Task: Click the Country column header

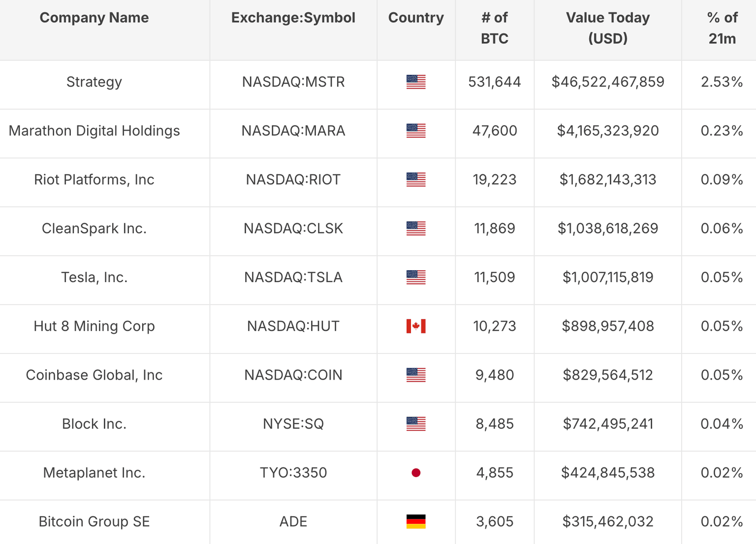Action: 416,18
